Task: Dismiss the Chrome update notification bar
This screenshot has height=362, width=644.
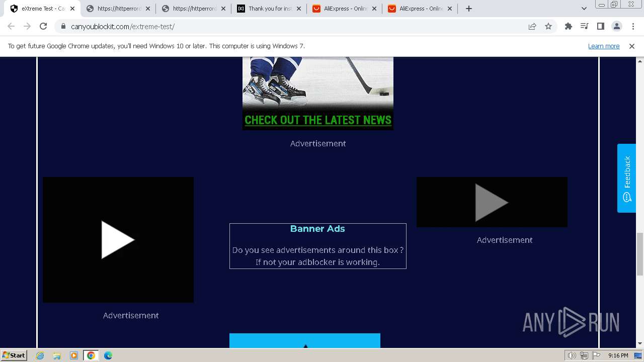Action: click(x=632, y=46)
